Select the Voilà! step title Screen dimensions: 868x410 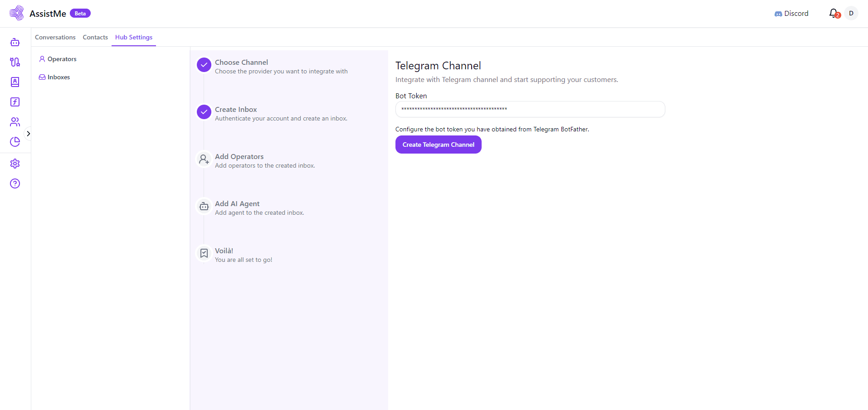(x=224, y=251)
